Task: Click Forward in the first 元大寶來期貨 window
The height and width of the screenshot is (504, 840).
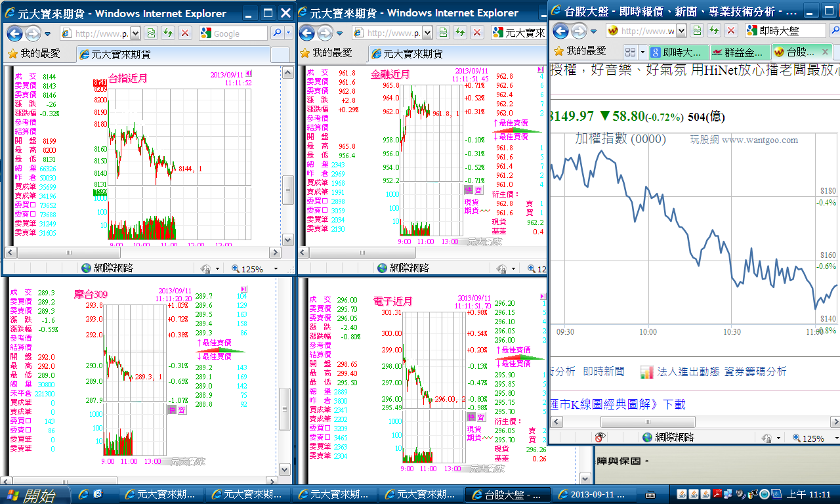Action: (33, 33)
